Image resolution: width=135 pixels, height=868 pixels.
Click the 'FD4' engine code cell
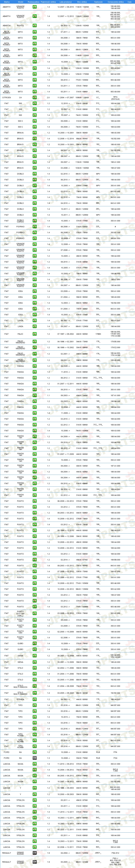115,758
